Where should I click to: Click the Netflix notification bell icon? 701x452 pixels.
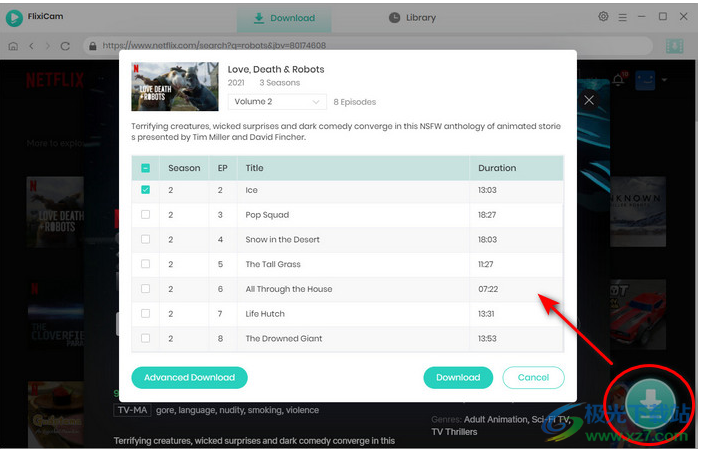[x=618, y=78]
